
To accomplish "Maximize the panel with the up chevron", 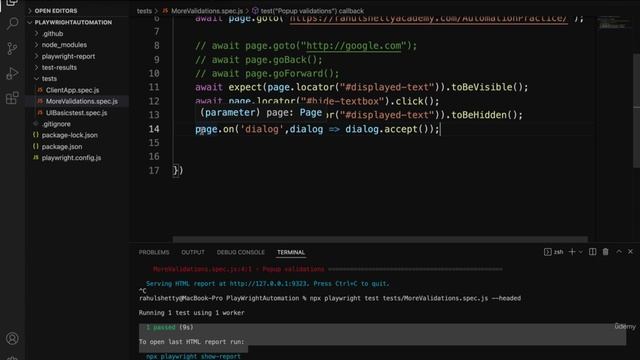I will point(619,251).
